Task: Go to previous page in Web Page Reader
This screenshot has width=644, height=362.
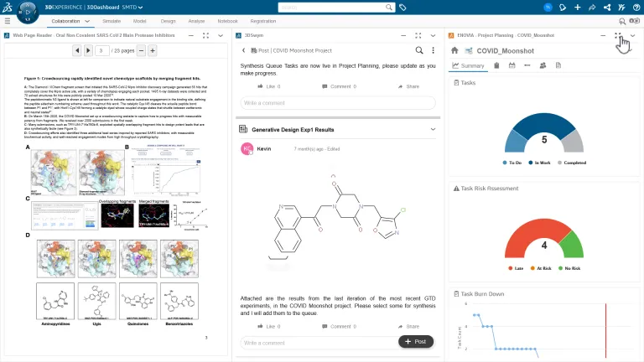Action: (77, 50)
